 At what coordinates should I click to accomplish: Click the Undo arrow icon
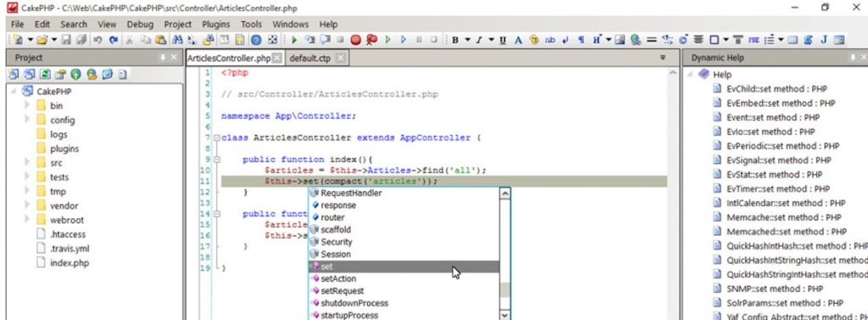pos(97,40)
